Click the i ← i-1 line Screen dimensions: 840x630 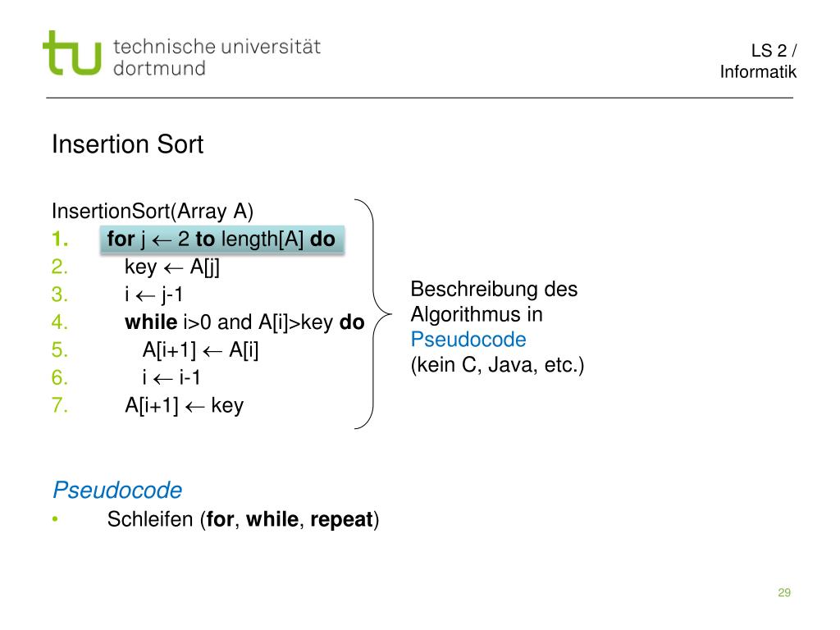pyautogui.click(x=171, y=377)
